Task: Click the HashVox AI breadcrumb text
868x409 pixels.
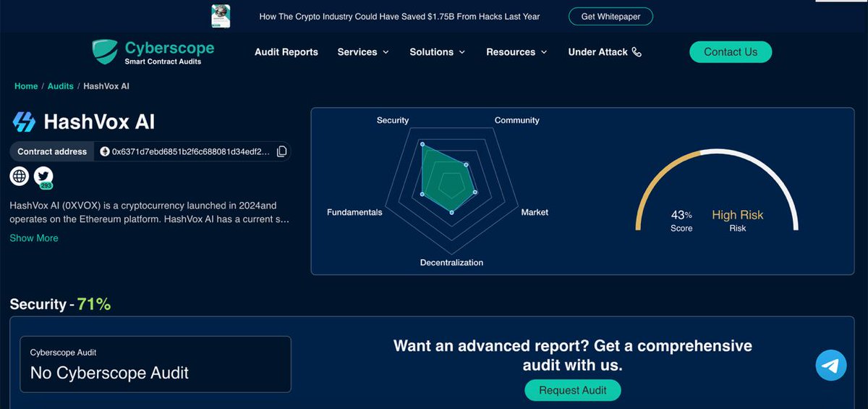Action: (106, 86)
